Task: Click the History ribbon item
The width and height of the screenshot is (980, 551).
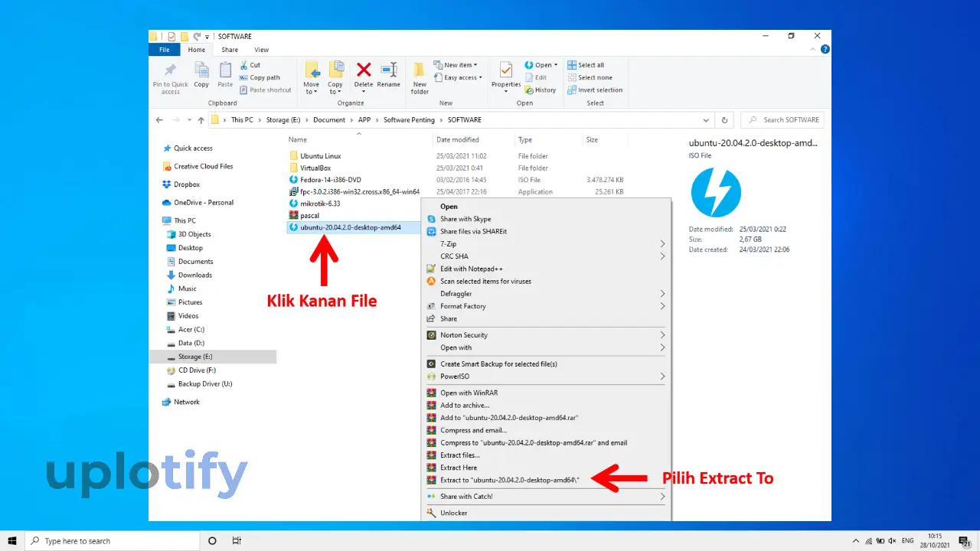Action: click(541, 90)
